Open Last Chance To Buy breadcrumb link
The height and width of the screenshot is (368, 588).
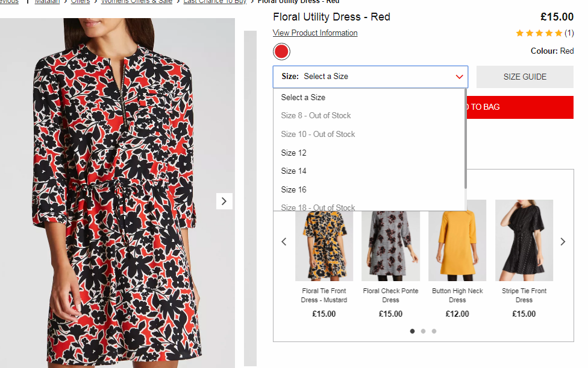tap(215, 2)
